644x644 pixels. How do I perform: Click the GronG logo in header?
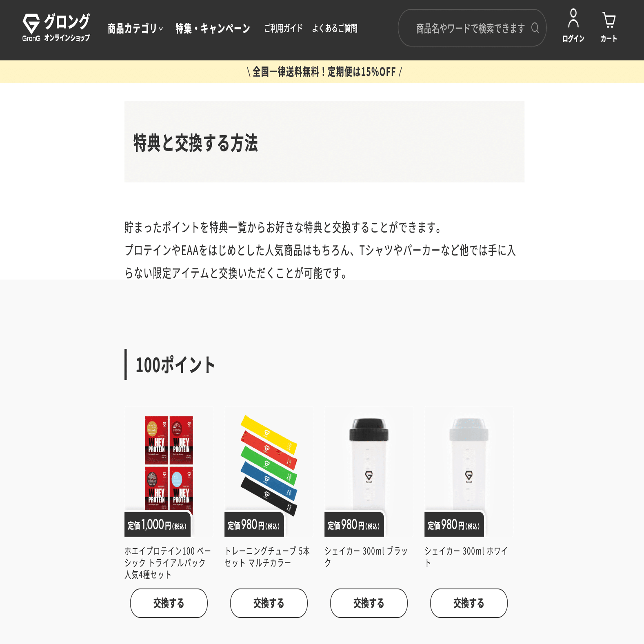pyautogui.click(x=56, y=28)
